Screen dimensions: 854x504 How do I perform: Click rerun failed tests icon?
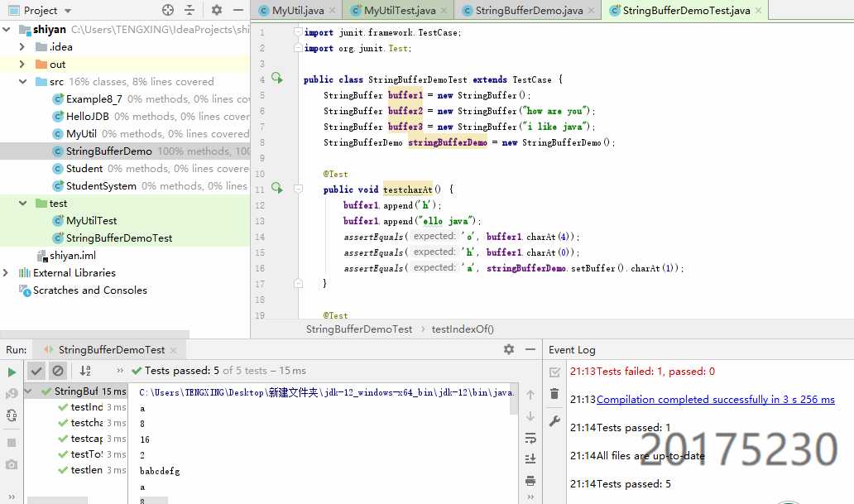click(x=12, y=393)
